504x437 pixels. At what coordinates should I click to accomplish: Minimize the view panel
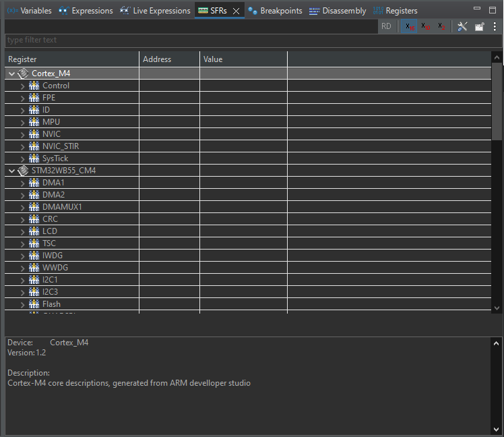(x=477, y=9)
